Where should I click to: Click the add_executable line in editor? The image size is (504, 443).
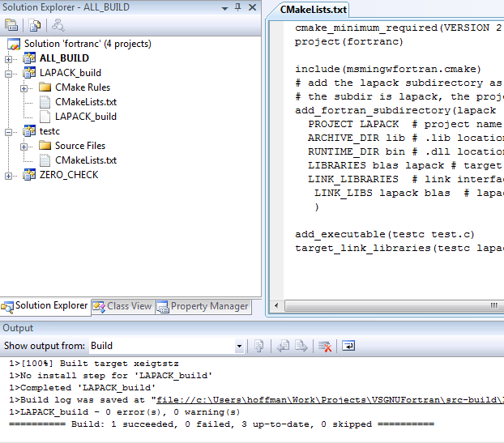pyautogui.click(x=384, y=235)
